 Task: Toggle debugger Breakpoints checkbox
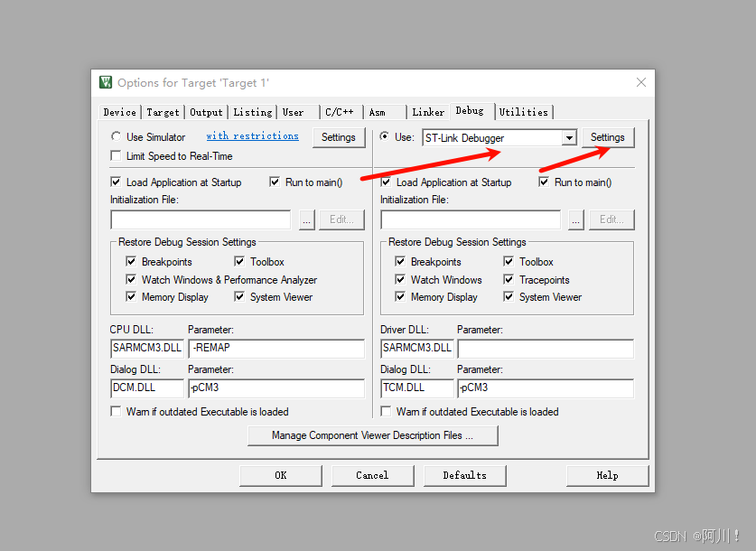coord(400,261)
